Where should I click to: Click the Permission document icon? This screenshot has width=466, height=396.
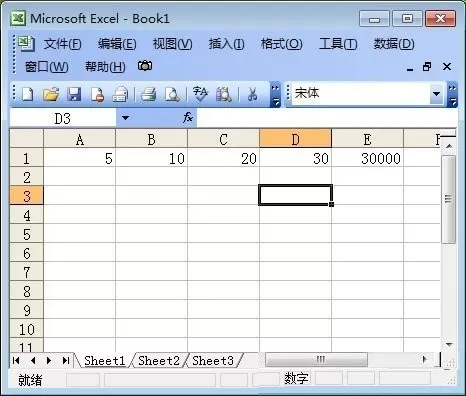coord(97,94)
